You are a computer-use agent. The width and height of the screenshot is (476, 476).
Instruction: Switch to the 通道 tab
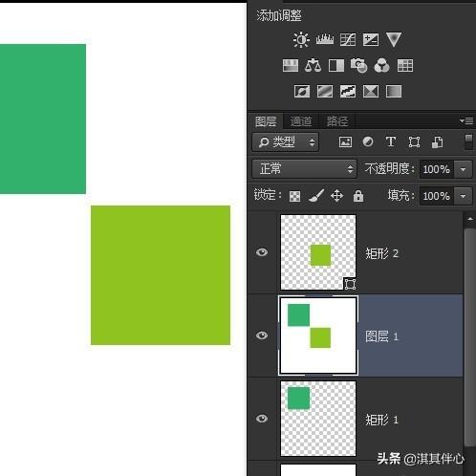[301, 121]
